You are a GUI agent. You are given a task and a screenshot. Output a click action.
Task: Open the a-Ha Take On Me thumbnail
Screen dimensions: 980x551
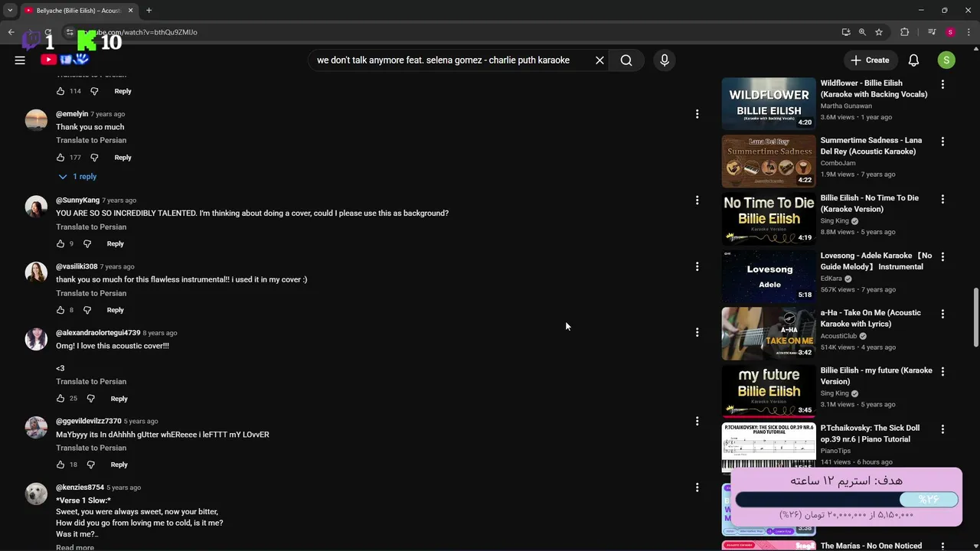[769, 334]
